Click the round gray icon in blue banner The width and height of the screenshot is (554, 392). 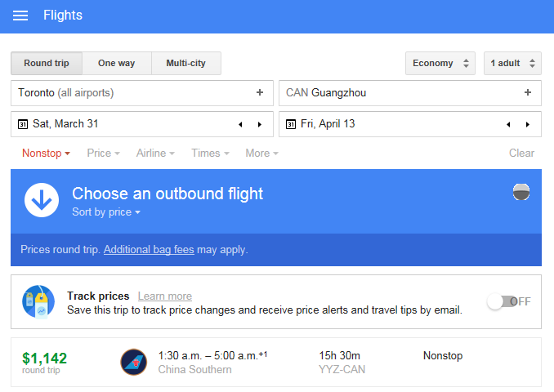point(521,192)
